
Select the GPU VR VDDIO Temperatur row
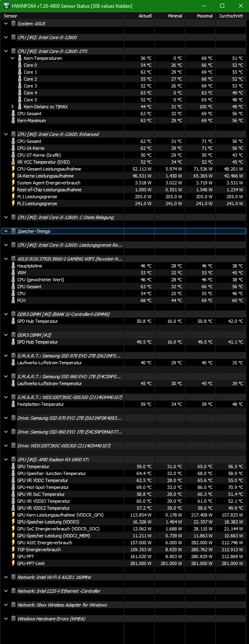point(124,501)
